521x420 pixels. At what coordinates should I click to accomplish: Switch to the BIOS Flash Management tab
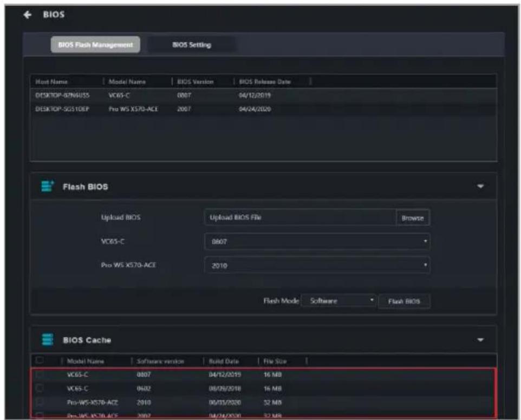click(x=95, y=44)
